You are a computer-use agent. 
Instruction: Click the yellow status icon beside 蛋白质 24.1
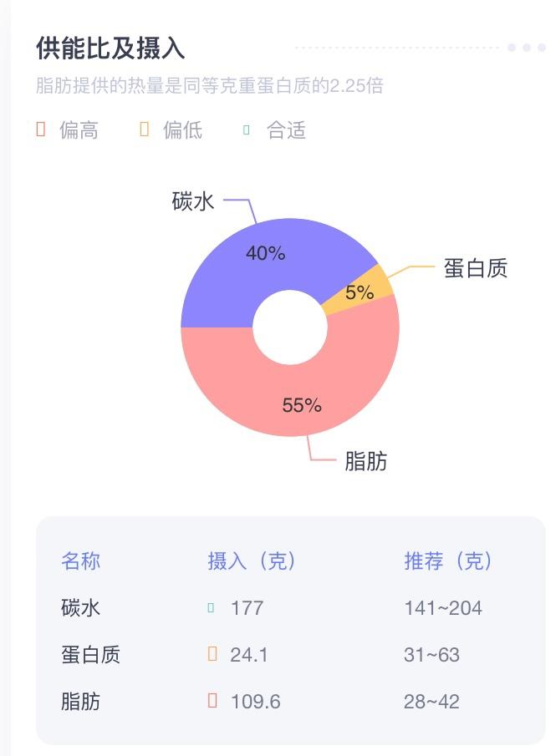click(x=211, y=655)
